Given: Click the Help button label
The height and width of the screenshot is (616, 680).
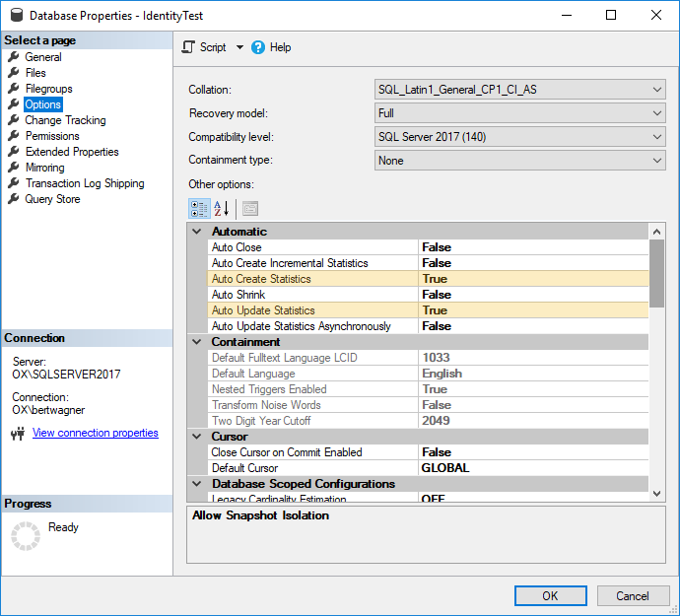Looking at the screenshot, I should (x=280, y=47).
